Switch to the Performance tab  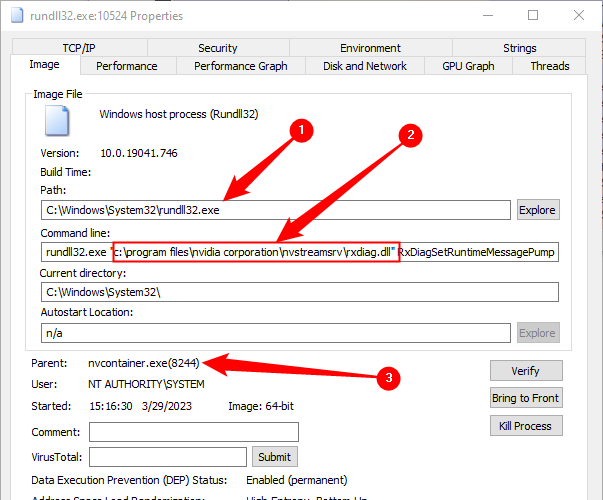[x=126, y=66]
